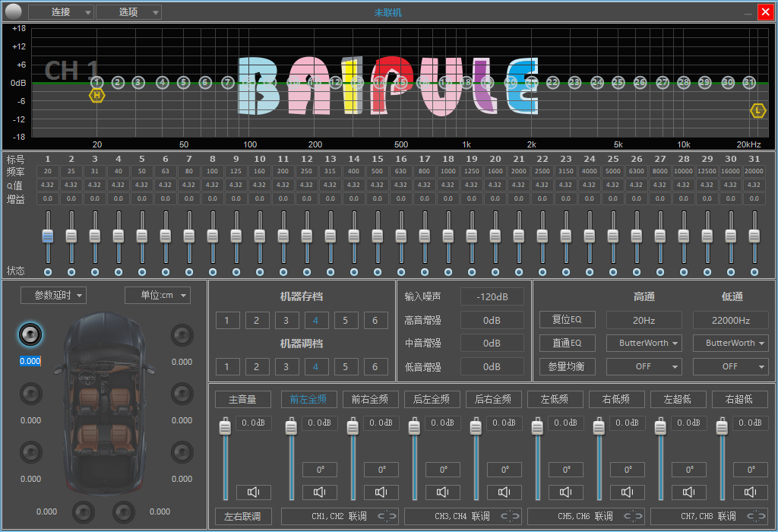
Task: Open the low-pass ButterWorth filter dropdown
Action: pyautogui.click(x=731, y=343)
